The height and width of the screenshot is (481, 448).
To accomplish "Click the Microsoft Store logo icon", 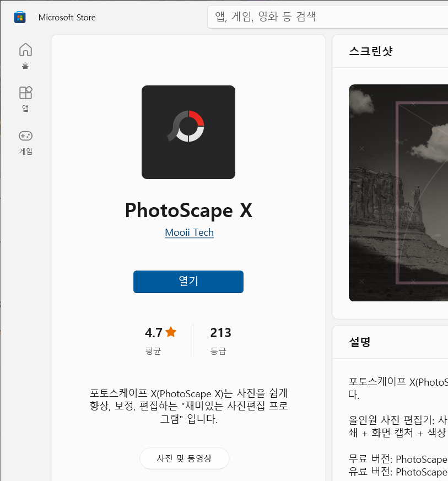I will [x=20, y=17].
